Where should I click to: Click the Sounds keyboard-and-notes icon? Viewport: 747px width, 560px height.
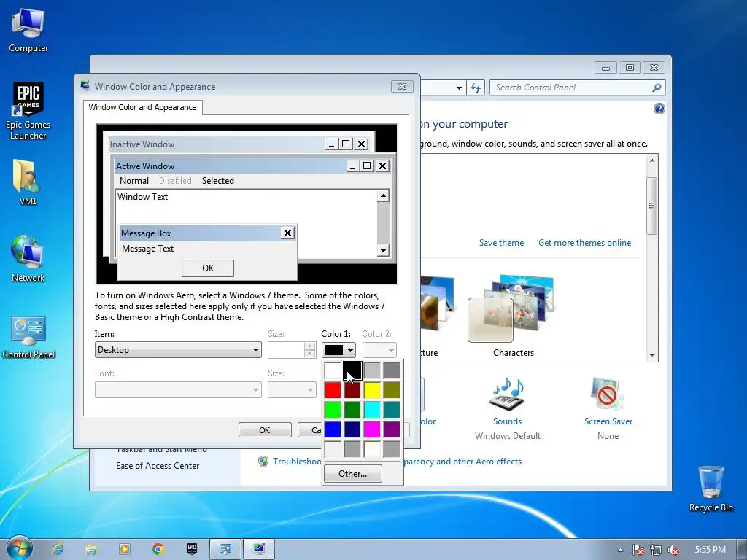click(507, 394)
